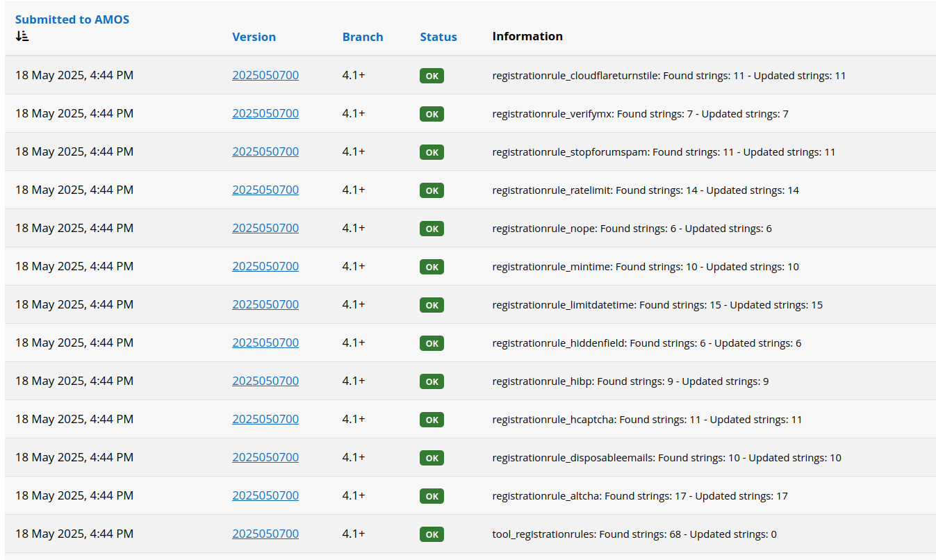Click date cell in cloudflareturnstile row
Screen dimensions: 936x560
74,75
